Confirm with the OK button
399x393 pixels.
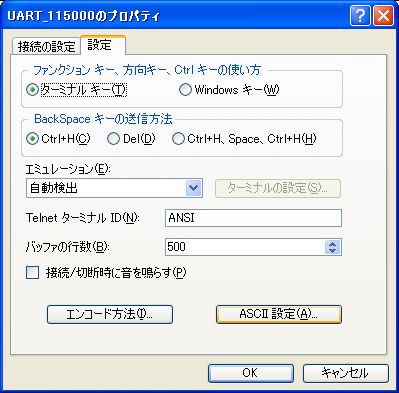coord(251,373)
